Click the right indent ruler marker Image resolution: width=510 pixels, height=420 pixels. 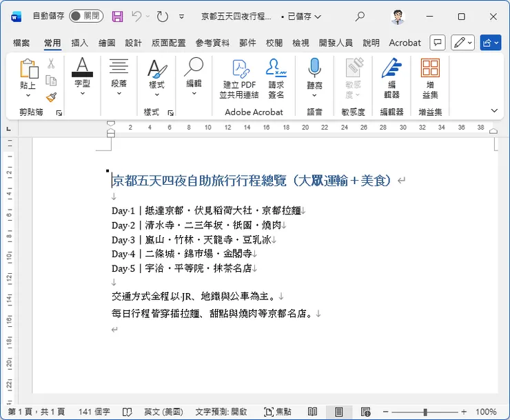pyautogui.click(x=493, y=131)
